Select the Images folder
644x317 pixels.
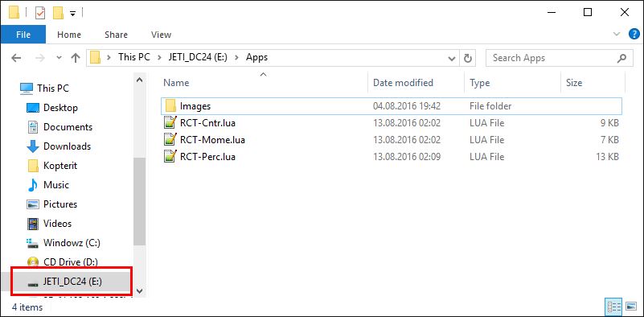click(391, 106)
